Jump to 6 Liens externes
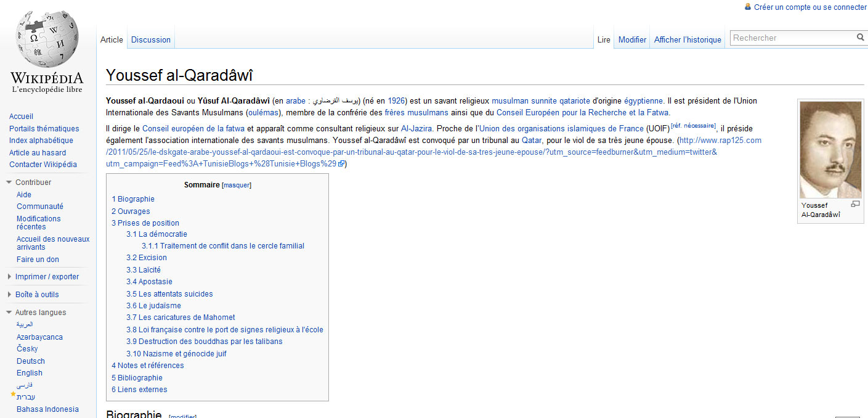This screenshot has width=868, height=418. pyautogui.click(x=139, y=390)
